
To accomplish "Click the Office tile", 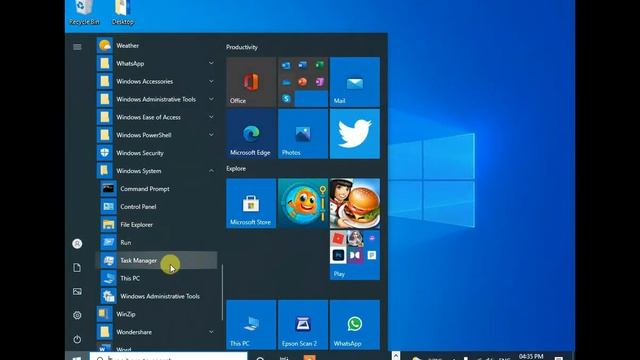I will pos(251,82).
